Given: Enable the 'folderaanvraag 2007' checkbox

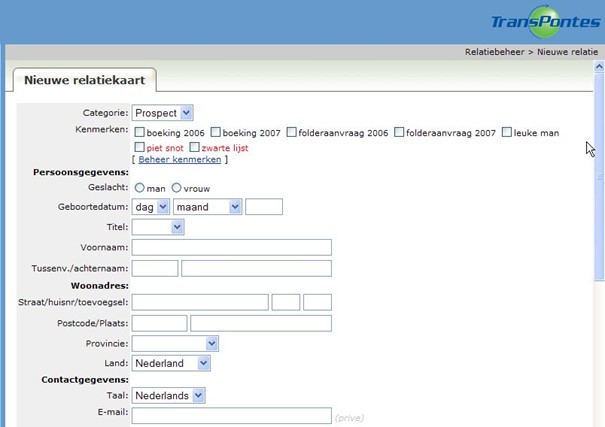Looking at the screenshot, I should tap(399, 133).
